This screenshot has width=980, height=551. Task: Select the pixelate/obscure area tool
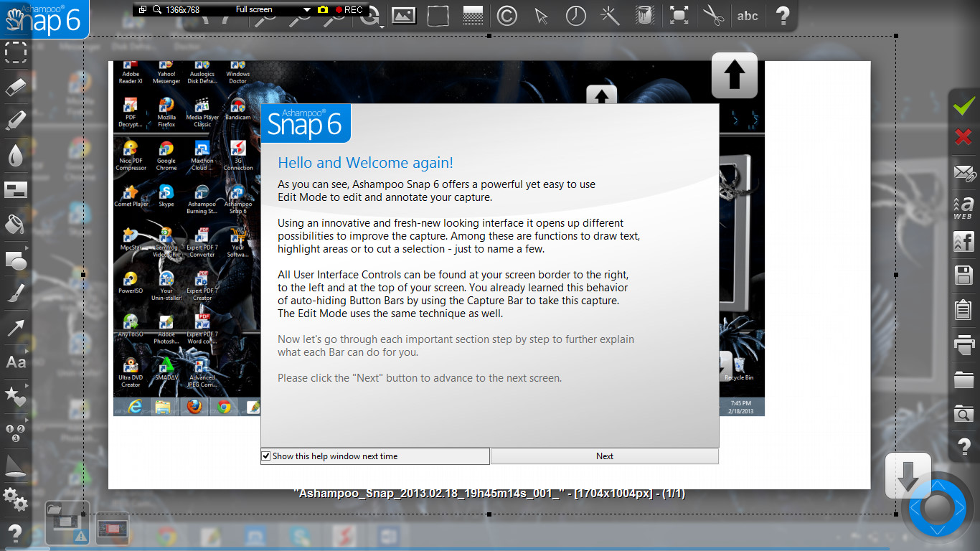(16, 189)
